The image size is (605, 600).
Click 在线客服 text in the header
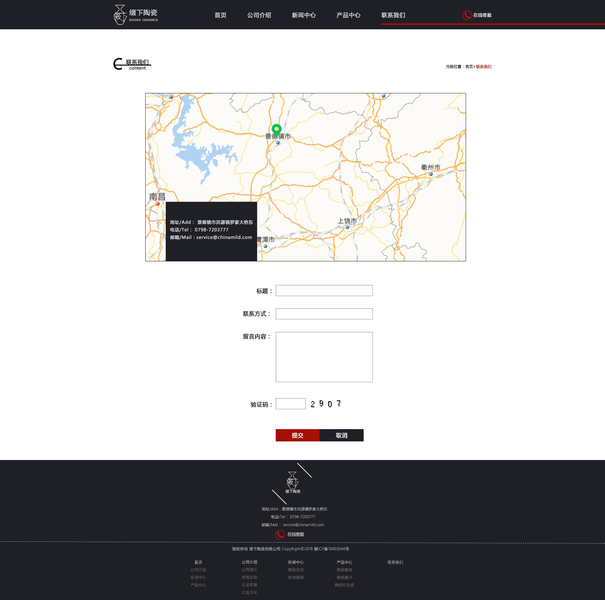pos(482,15)
